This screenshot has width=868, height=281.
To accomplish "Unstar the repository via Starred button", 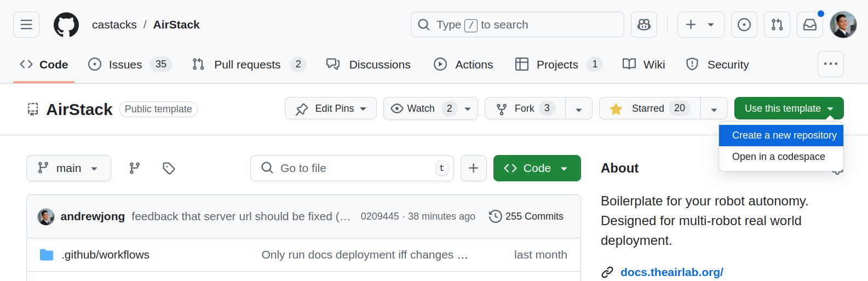I will [x=649, y=108].
